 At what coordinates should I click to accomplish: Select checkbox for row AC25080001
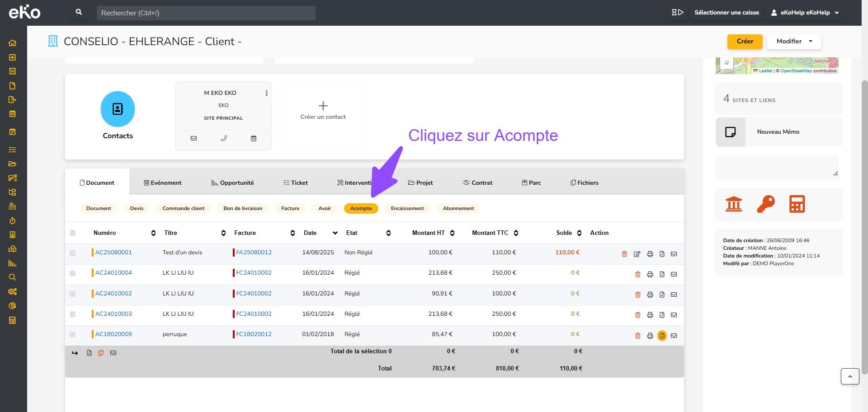72,253
